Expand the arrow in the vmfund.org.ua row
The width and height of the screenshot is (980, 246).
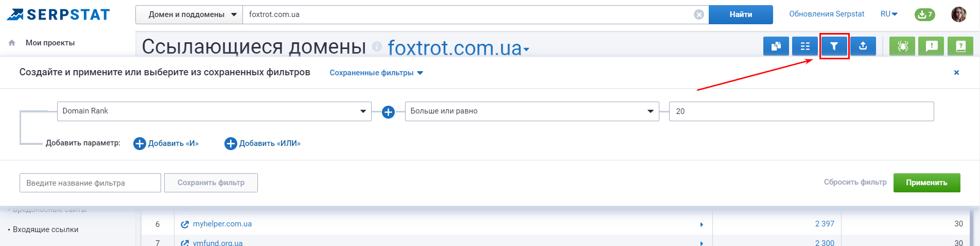[x=702, y=242]
